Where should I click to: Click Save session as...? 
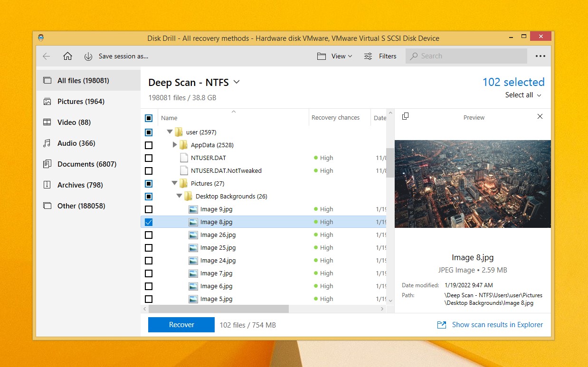point(123,56)
